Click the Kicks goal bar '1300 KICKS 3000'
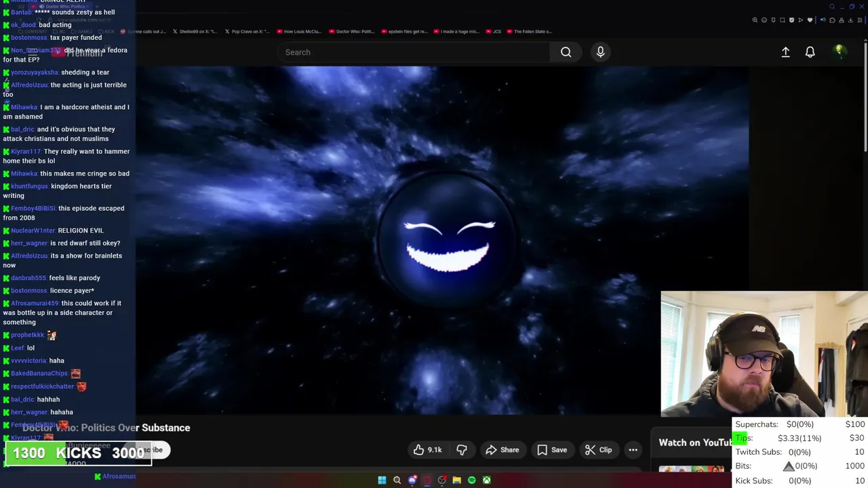The height and width of the screenshot is (488, 868). [78, 453]
